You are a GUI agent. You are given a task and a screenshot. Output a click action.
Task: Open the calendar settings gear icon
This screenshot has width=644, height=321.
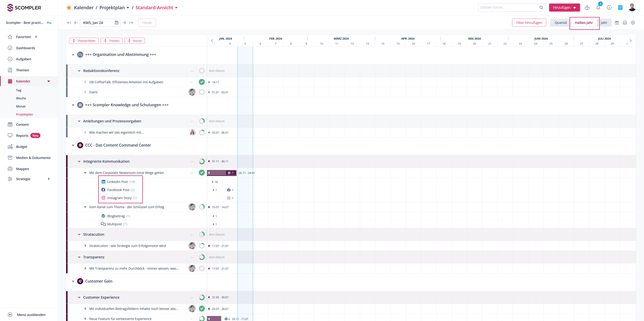pyautogui.click(x=633, y=23)
